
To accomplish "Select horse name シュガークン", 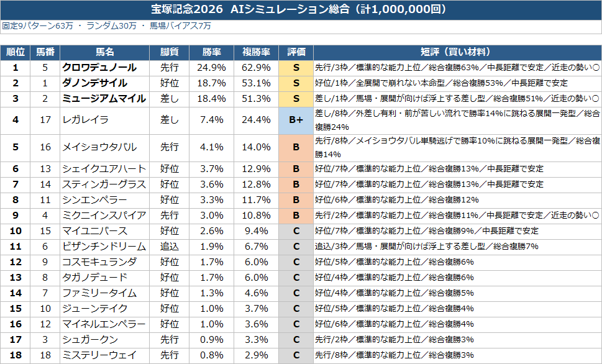I will [90, 340].
